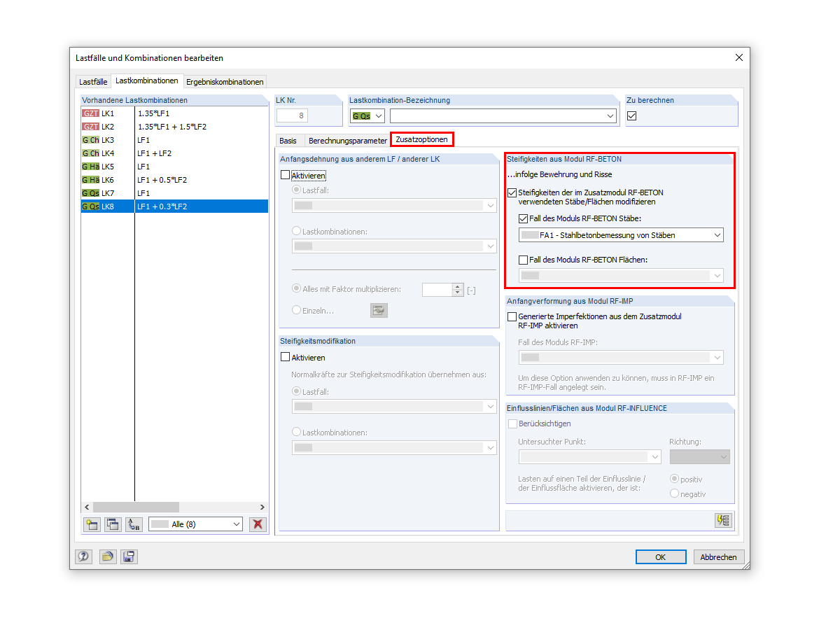Screen dimensions: 840x630
Task: Toggle the Zu berechnen checkbox
Action: point(631,116)
